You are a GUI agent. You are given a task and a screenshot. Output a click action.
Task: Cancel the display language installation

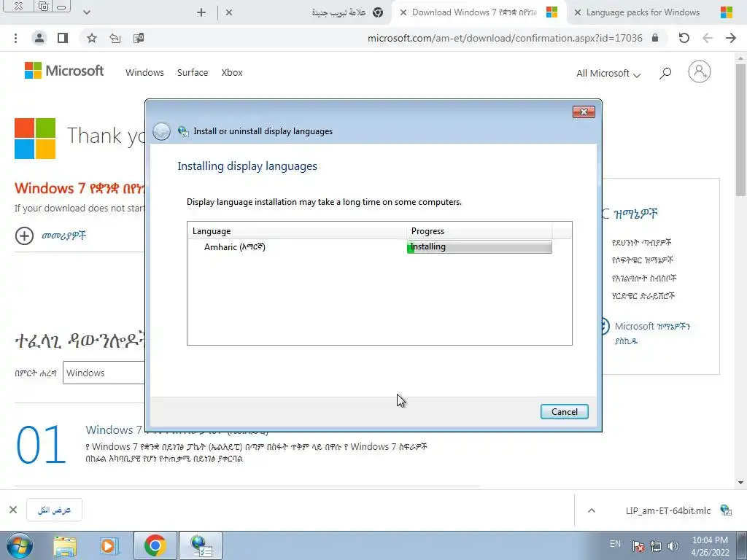click(x=564, y=411)
